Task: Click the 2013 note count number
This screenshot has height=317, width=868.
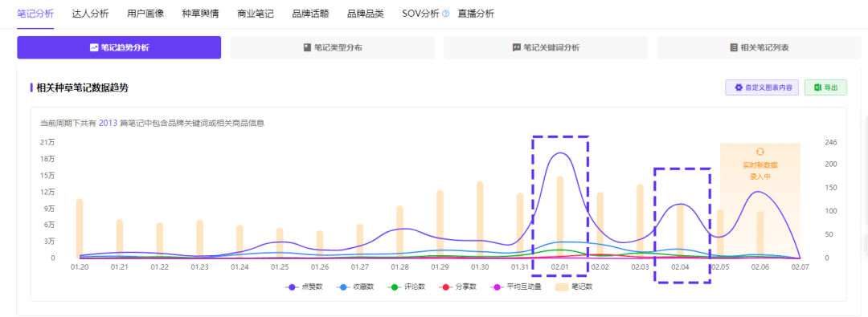Action: click(108, 124)
